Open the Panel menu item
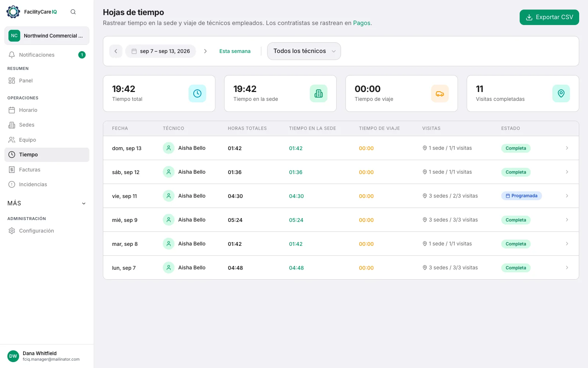The height and width of the screenshot is (368, 588). 47,81
